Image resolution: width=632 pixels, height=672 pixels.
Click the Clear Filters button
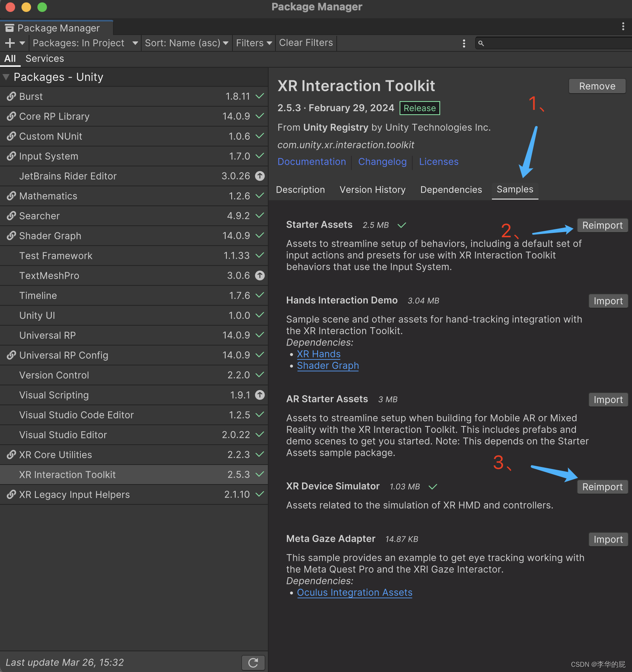click(306, 43)
